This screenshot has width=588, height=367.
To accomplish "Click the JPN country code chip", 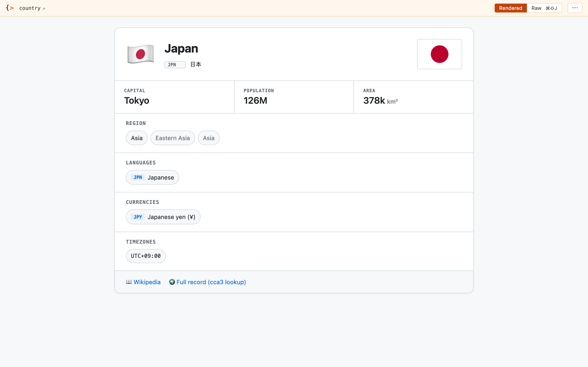I will 175,64.
